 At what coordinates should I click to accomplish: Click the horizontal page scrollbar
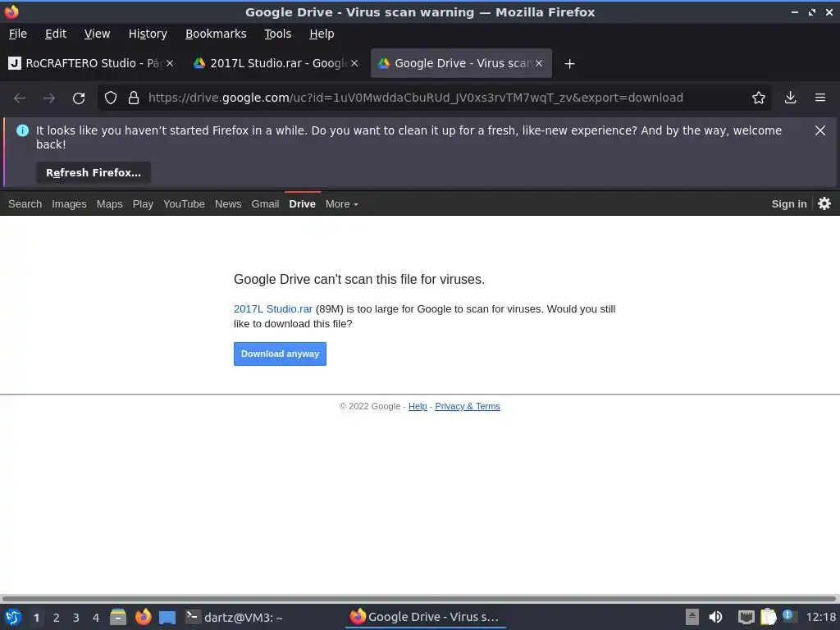point(420,598)
